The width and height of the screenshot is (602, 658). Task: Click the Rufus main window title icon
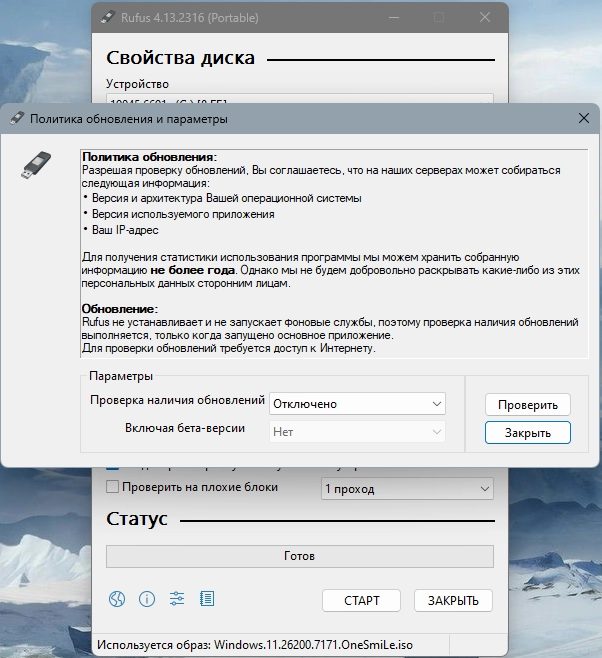108,18
